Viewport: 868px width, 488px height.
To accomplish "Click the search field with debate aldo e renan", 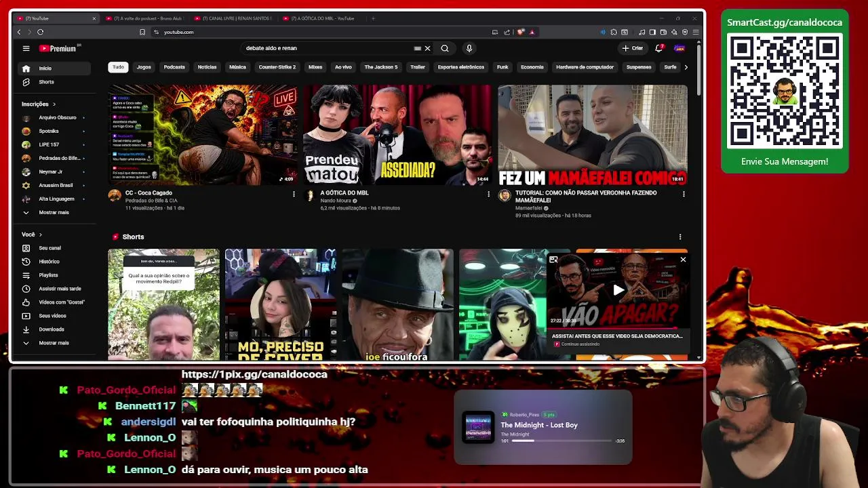I will [325, 48].
